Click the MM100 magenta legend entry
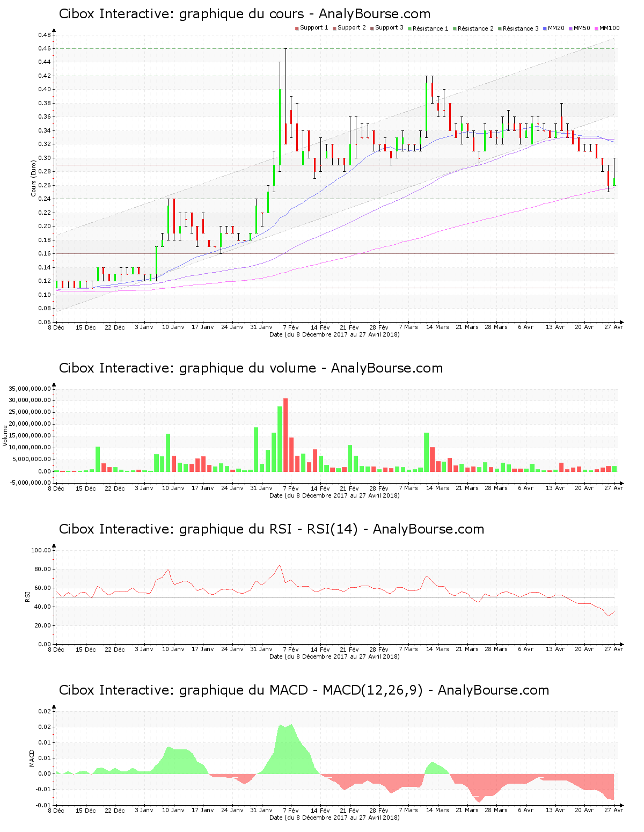644x832 pixels. pos(607,28)
